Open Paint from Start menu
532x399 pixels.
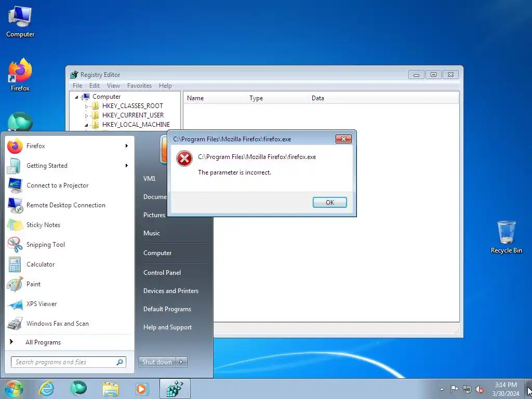[70, 284]
